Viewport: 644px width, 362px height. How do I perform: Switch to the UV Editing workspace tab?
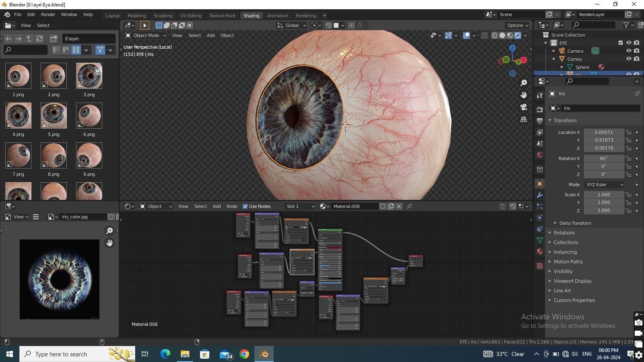tap(191, 16)
